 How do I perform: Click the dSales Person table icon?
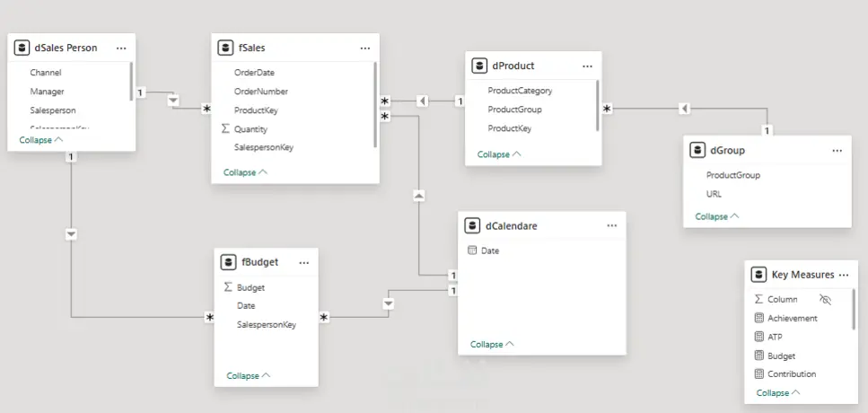pos(22,48)
